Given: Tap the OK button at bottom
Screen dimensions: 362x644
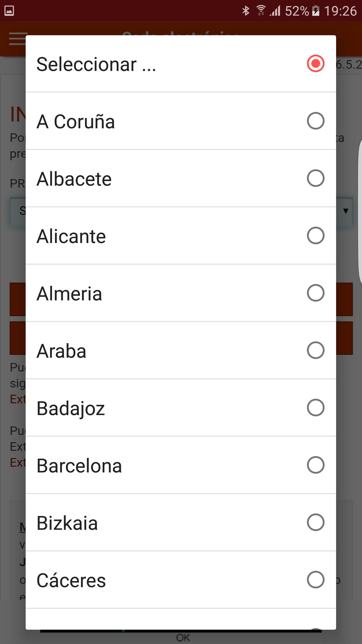Looking at the screenshot, I should tap(183, 638).
